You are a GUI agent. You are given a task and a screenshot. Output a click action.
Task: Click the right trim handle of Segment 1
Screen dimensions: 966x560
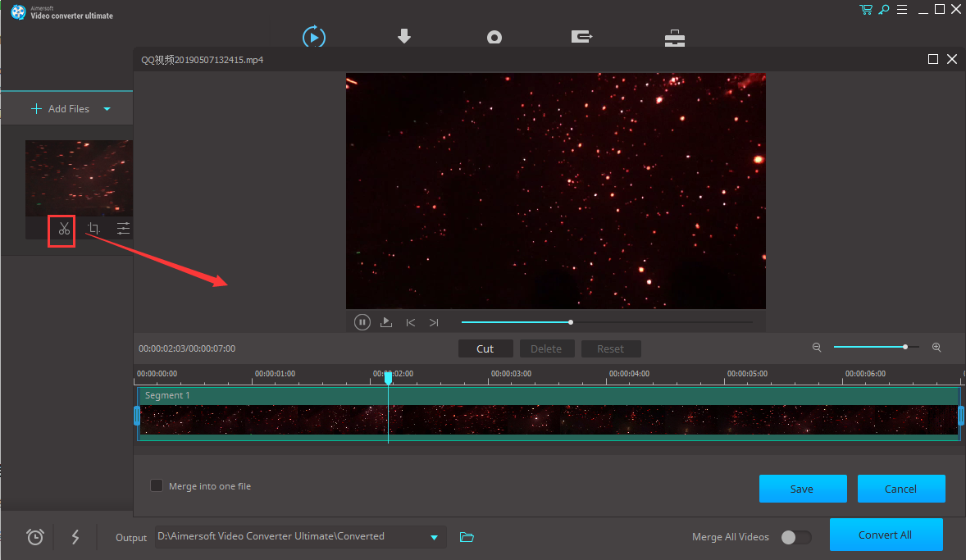[961, 416]
